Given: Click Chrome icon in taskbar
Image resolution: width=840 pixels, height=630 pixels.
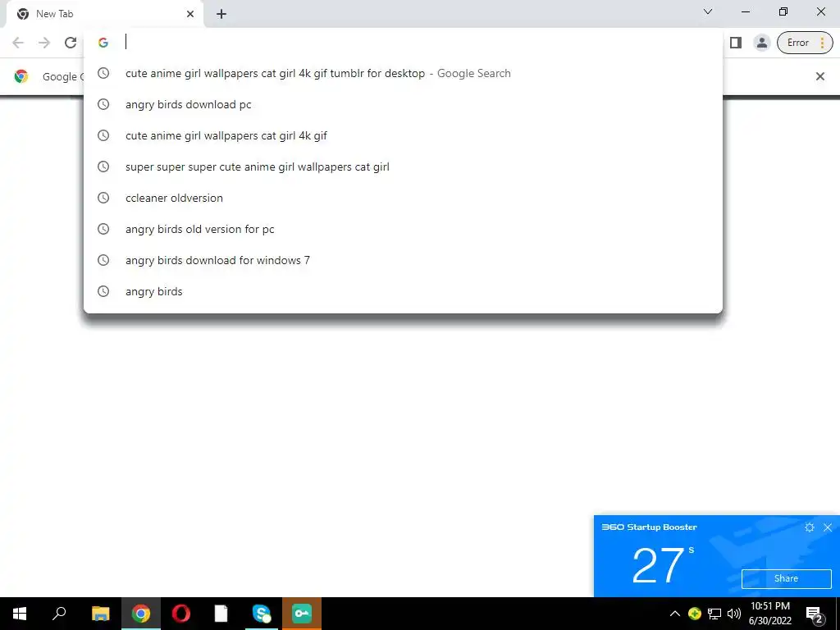Looking at the screenshot, I should [x=141, y=614].
